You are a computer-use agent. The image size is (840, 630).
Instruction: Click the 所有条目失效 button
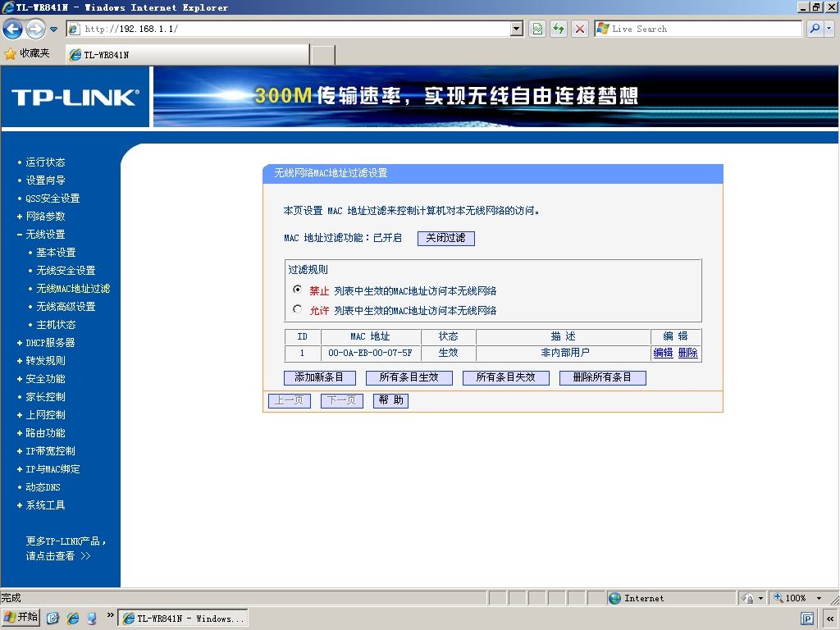point(505,377)
